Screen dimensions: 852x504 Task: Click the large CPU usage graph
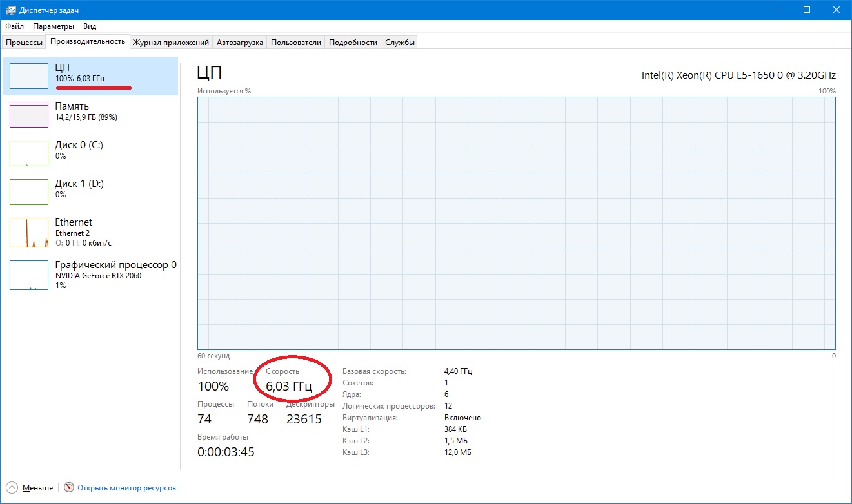click(516, 223)
